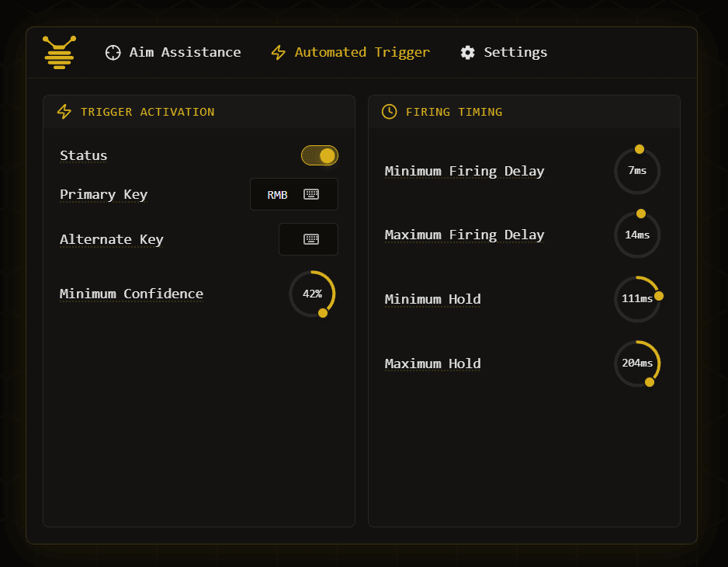Viewport: 728px width, 567px height.
Task: Click the Maximum Hold 204ms dial
Action: click(x=637, y=364)
